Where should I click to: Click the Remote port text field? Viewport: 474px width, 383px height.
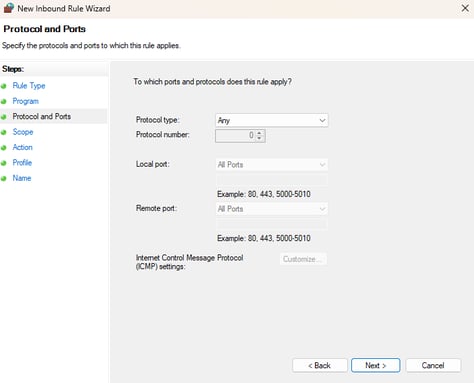pos(272,224)
